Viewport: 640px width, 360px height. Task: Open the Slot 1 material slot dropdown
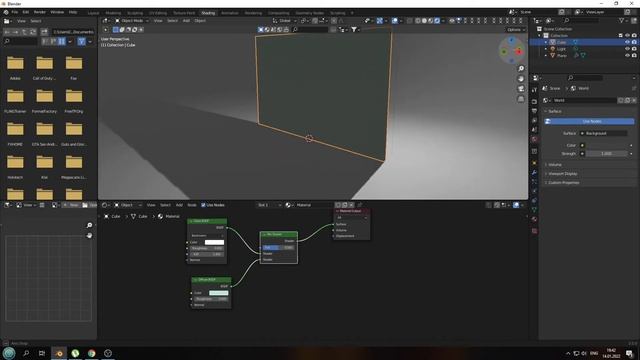pyautogui.click(x=269, y=205)
